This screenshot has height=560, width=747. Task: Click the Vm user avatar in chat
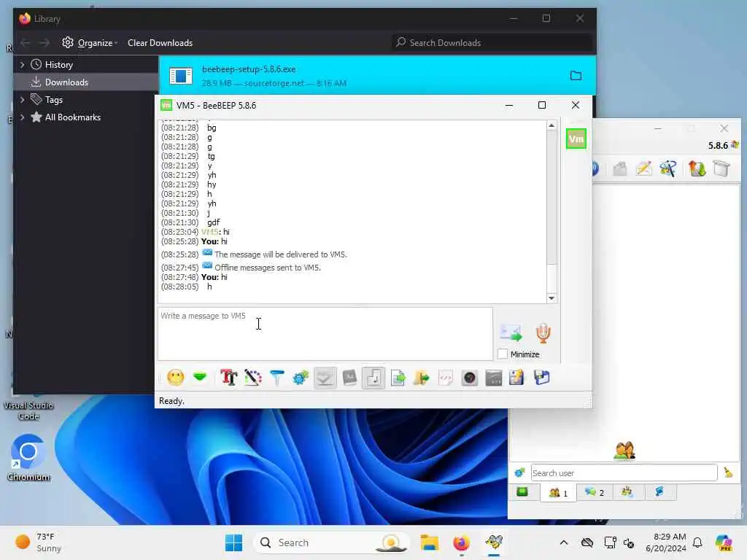(x=576, y=139)
